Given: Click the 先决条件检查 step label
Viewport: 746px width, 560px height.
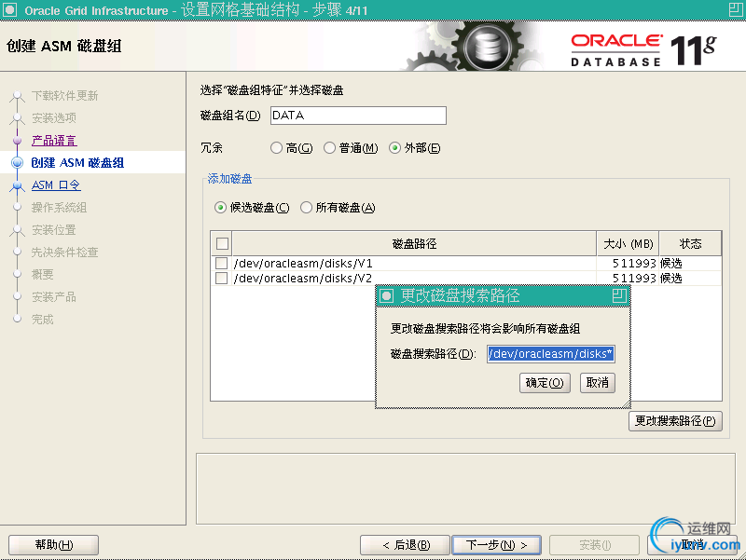Looking at the screenshot, I should click(64, 252).
